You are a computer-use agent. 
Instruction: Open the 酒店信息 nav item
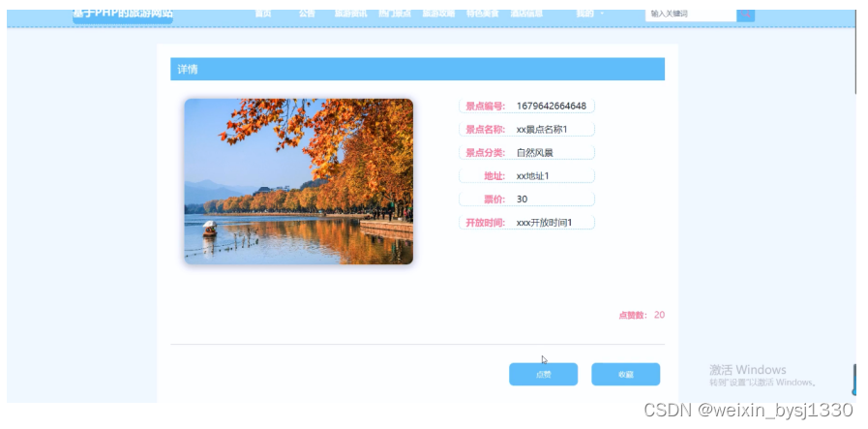point(526,14)
